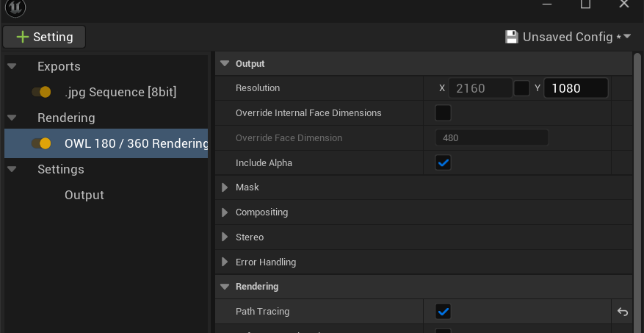Open the Unsaved Config dropdown
This screenshot has width=644, height=333.
[627, 36]
